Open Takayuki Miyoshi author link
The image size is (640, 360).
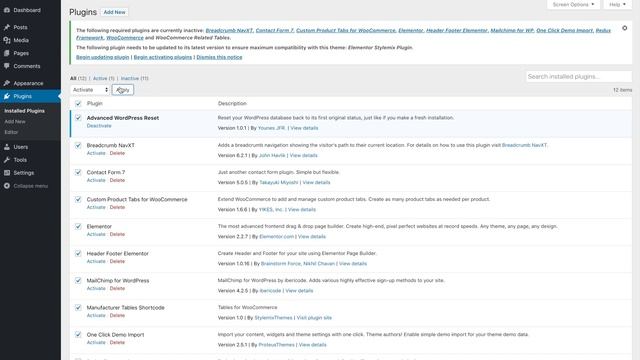point(279,182)
